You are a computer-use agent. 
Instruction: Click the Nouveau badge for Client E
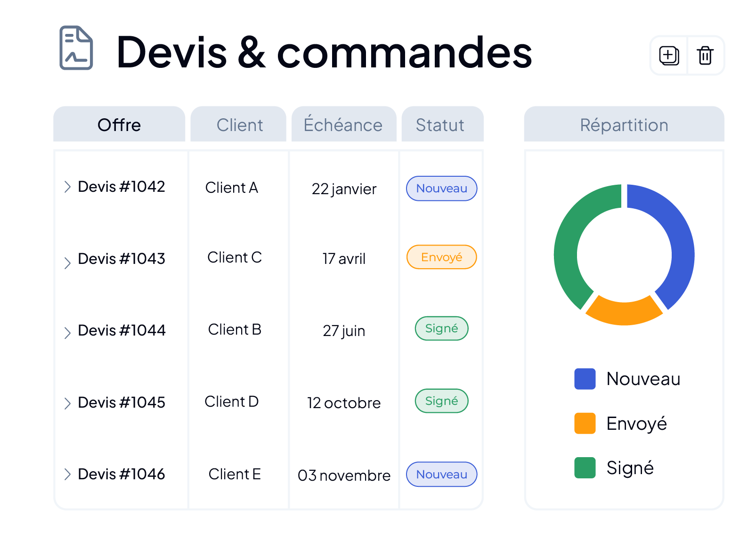(442, 474)
